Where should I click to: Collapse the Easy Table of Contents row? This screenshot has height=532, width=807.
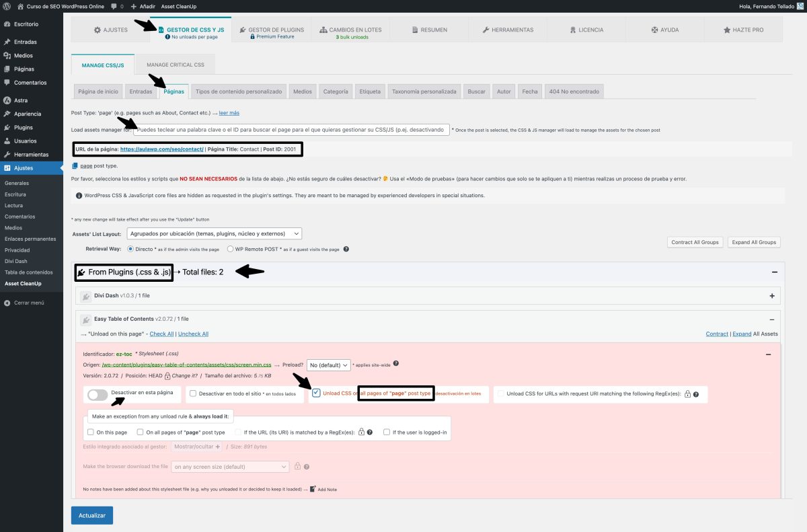pyautogui.click(x=771, y=319)
